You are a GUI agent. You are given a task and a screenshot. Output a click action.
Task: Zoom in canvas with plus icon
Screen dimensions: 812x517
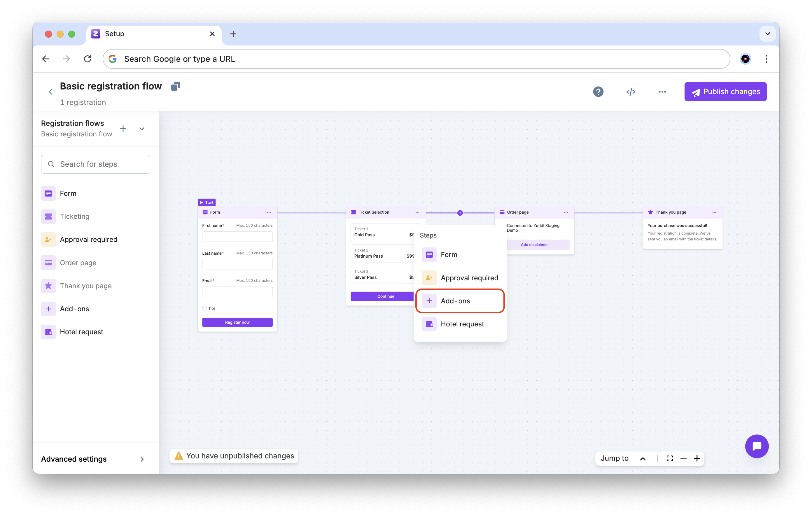[697, 458]
